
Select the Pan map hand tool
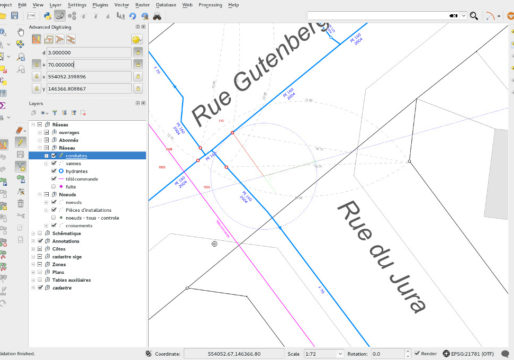[x=21, y=32]
